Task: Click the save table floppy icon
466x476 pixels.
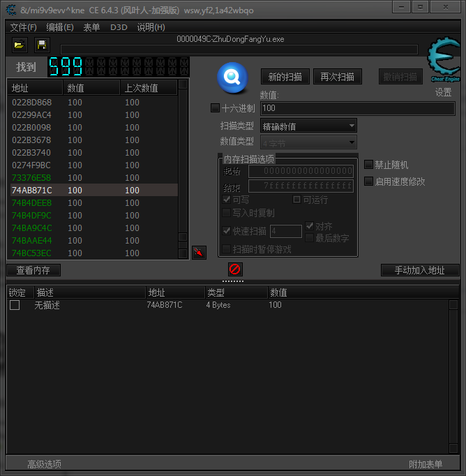Action: [x=42, y=45]
